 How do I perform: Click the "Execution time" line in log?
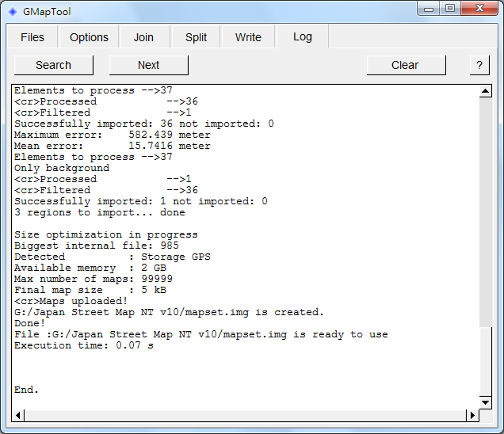[84, 345]
